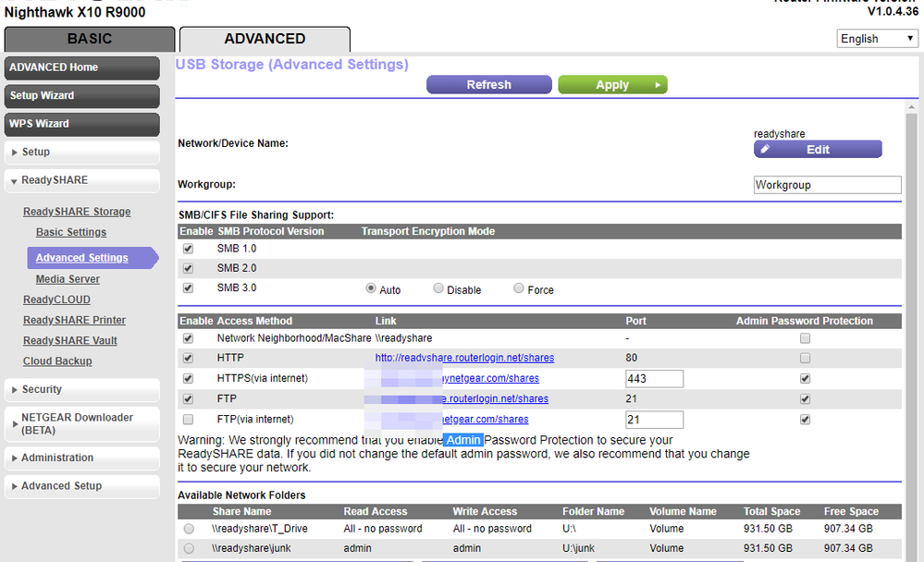Uncheck Admin Password Protection for HTTPS
Viewport: 924px width, 562px height.
tap(804, 378)
